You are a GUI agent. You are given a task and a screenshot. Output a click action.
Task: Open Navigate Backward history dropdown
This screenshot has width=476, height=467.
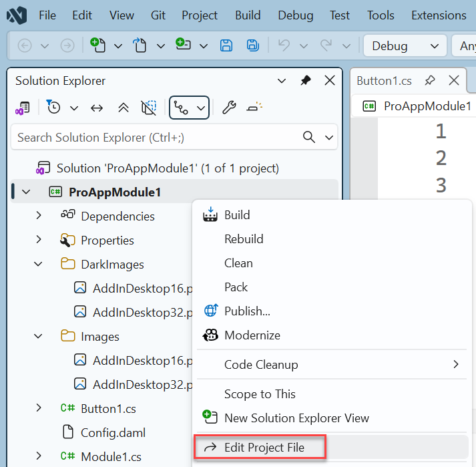click(45, 46)
